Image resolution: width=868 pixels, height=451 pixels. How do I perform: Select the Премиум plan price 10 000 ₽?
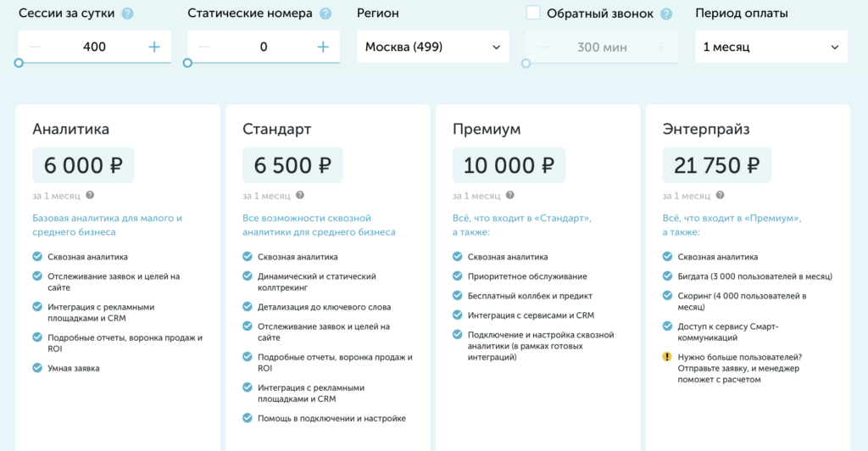tap(508, 165)
